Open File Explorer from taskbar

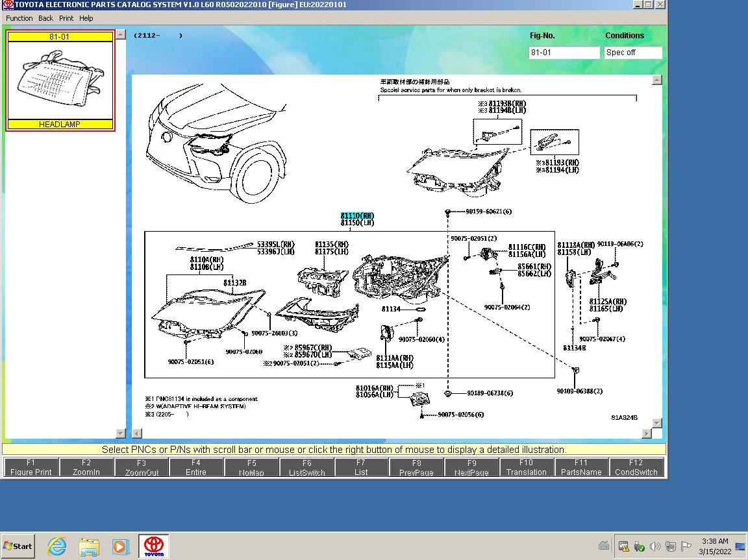[89, 546]
